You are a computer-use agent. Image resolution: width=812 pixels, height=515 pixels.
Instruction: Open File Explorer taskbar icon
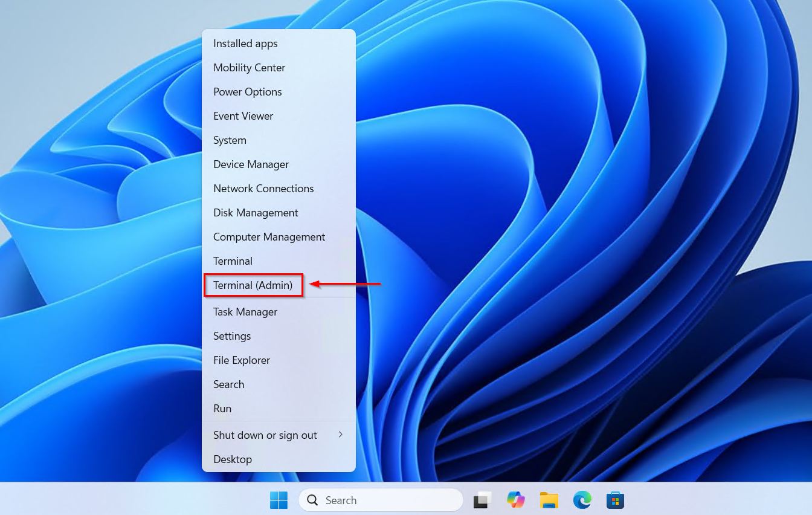click(549, 500)
